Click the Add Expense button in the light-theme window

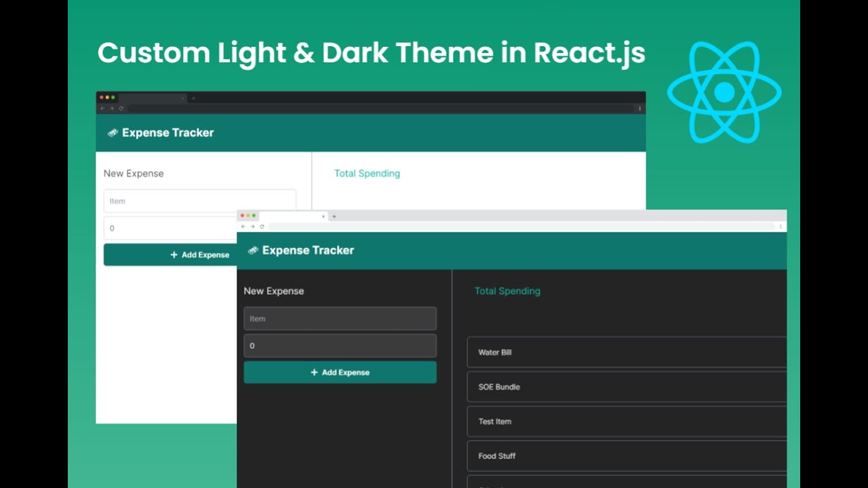point(170,255)
